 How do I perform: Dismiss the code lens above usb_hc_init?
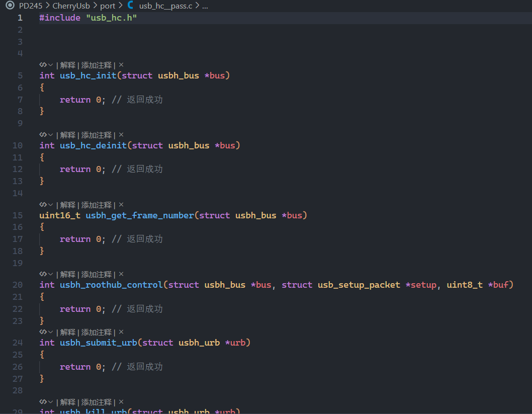[121, 65]
